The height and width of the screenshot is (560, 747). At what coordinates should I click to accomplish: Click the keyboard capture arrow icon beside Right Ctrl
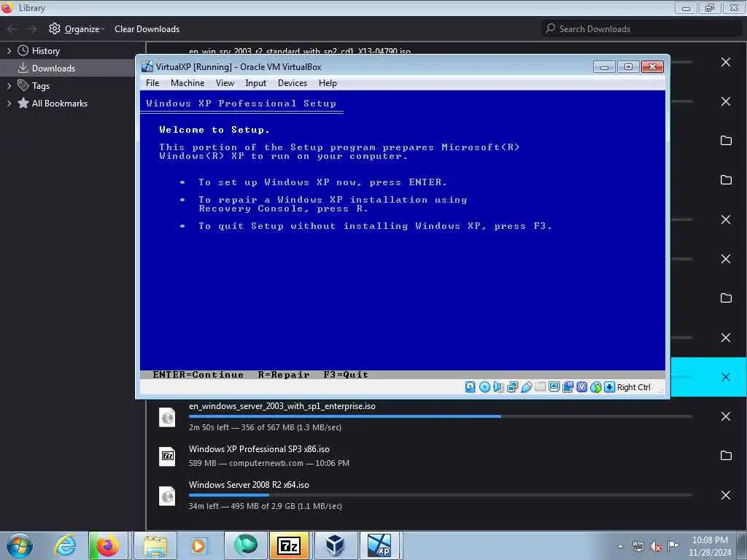tap(609, 387)
